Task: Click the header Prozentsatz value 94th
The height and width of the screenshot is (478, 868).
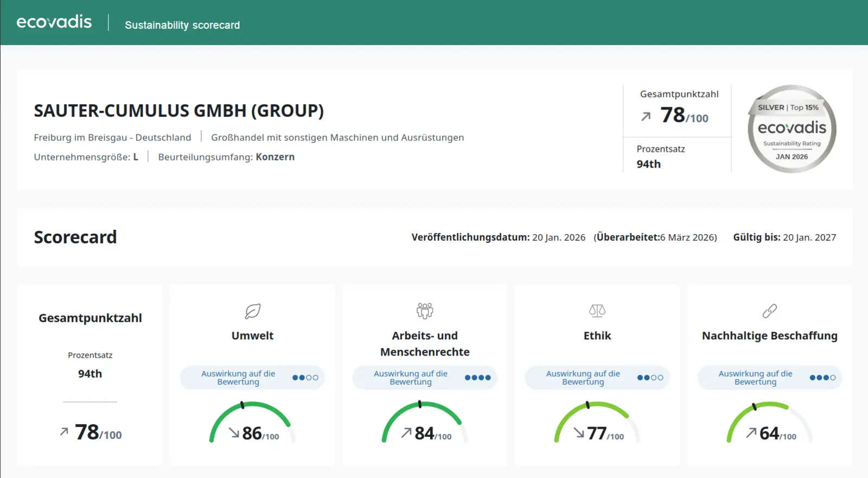Action: coord(649,164)
